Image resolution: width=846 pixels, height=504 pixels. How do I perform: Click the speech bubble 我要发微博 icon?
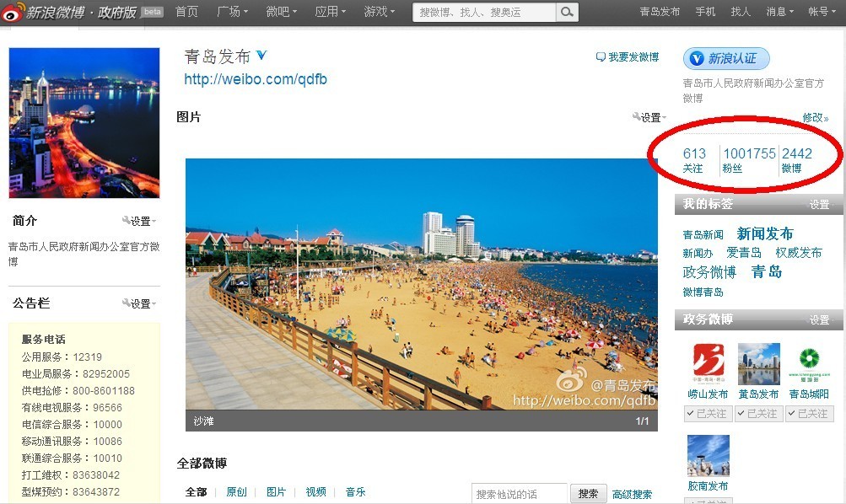(601, 56)
